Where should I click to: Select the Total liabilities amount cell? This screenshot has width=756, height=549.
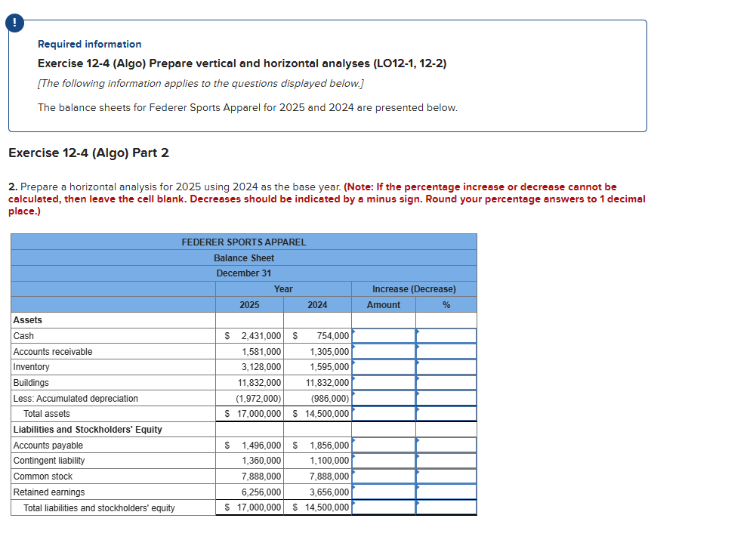[x=383, y=507]
